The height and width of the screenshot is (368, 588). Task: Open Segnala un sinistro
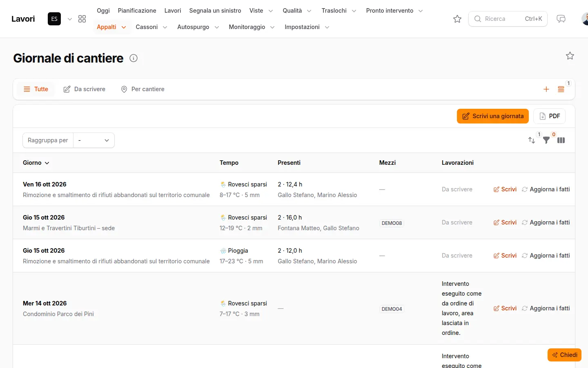click(215, 11)
